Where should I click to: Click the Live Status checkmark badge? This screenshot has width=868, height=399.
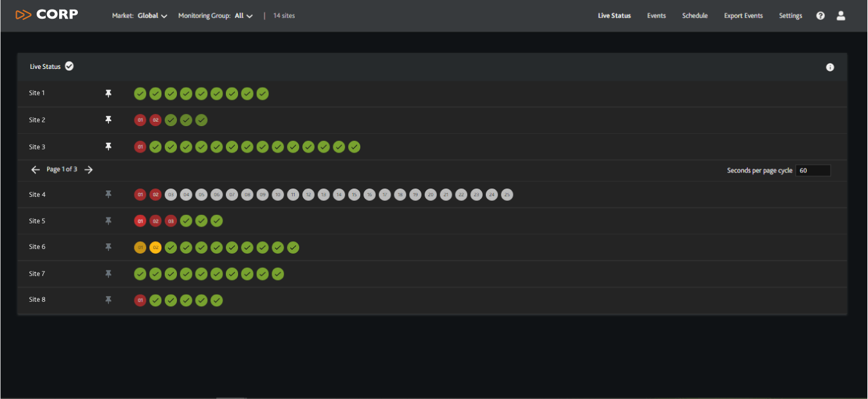[x=69, y=66]
